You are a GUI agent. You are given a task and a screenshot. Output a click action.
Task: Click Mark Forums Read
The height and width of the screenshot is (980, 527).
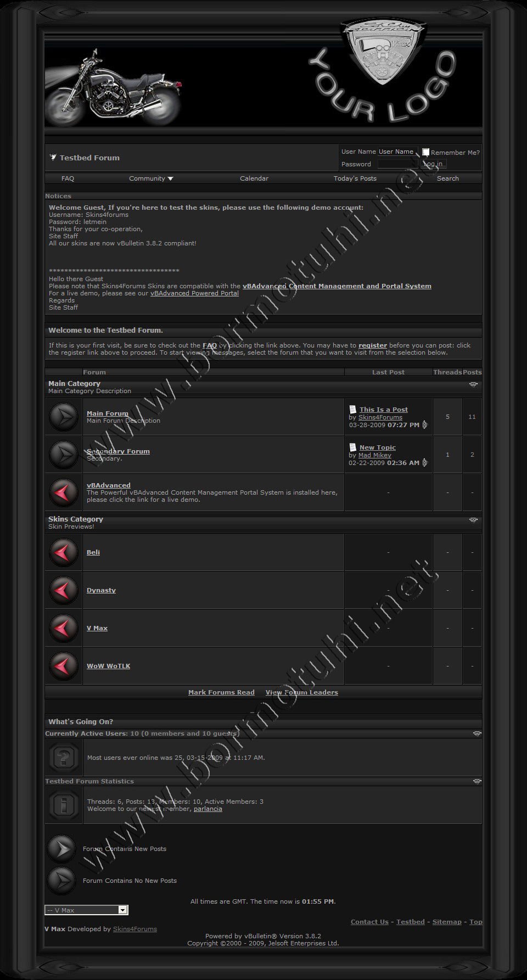[221, 692]
